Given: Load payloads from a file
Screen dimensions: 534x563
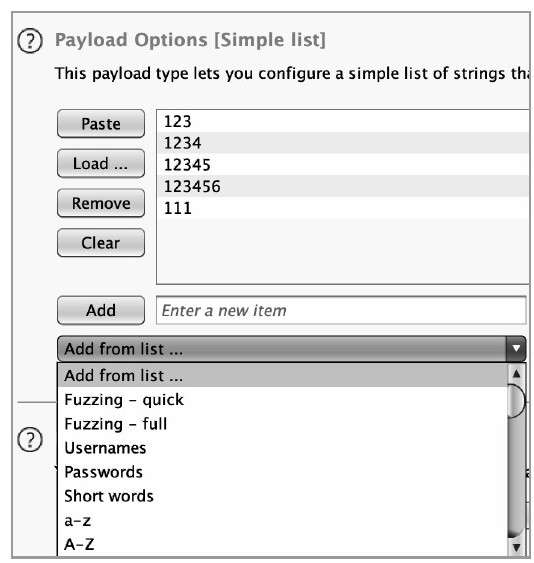Looking at the screenshot, I should tap(101, 164).
